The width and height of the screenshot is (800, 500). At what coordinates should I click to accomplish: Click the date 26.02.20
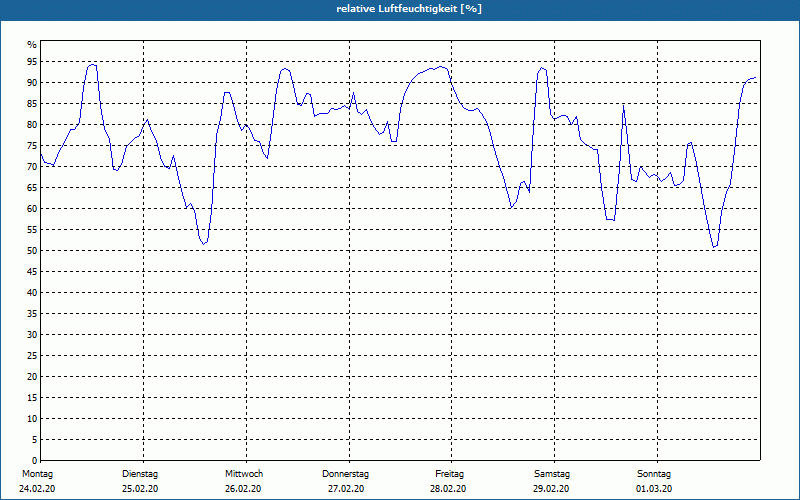pyautogui.click(x=243, y=489)
